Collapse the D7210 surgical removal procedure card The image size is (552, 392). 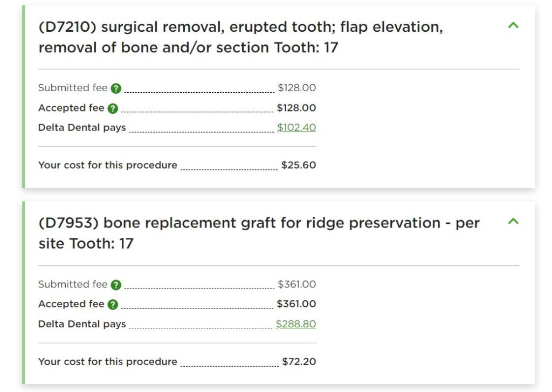[513, 25]
